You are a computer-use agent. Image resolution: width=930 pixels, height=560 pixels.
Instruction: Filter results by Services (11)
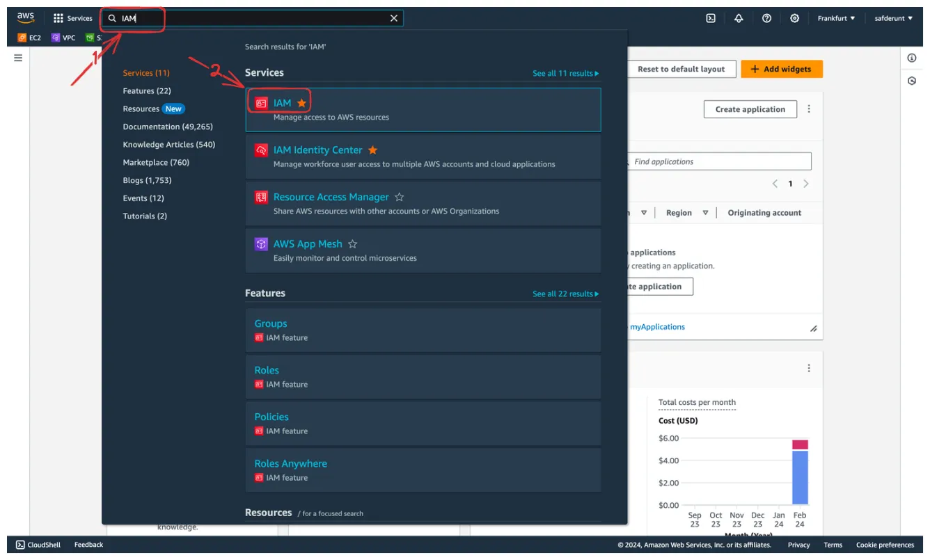click(x=146, y=73)
